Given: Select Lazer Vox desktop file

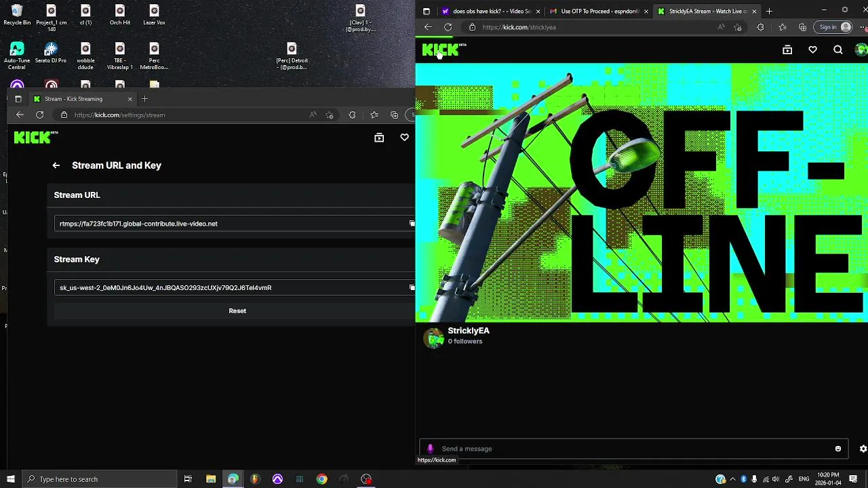Looking at the screenshot, I should pos(154,15).
